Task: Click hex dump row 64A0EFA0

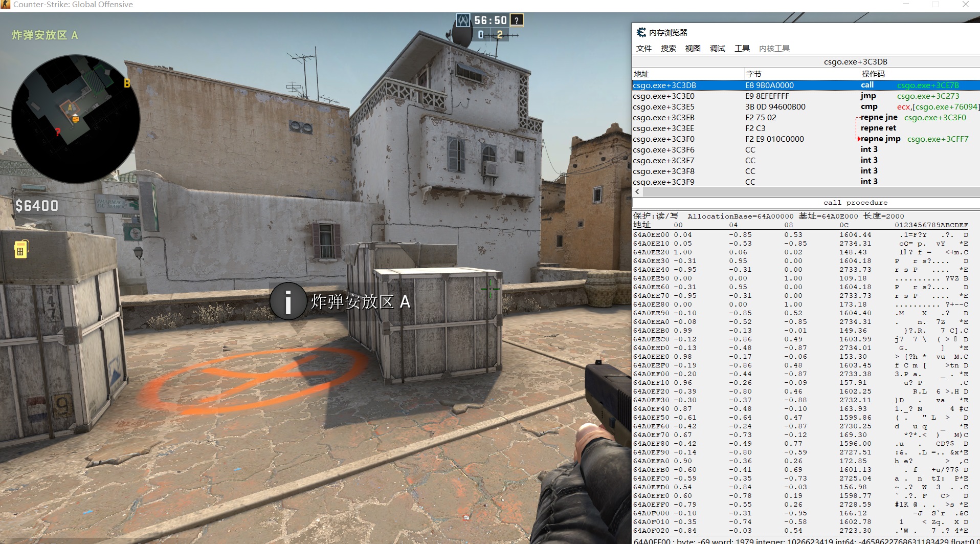Action: click(x=801, y=461)
